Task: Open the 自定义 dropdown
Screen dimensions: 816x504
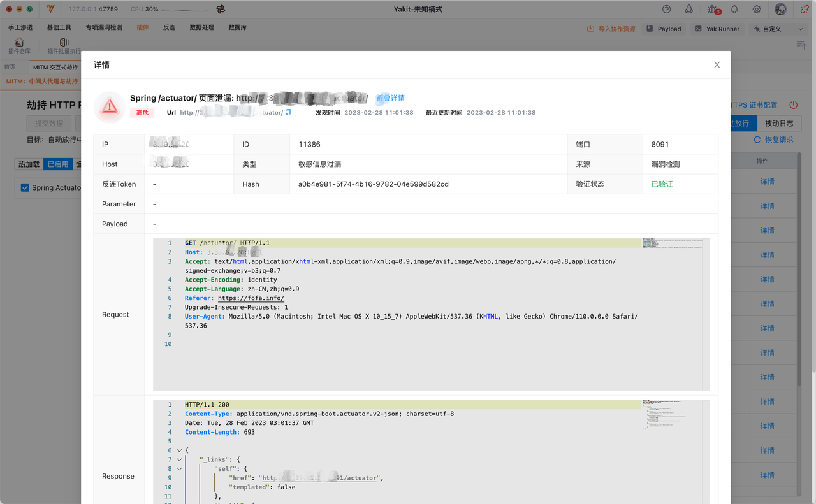Action: 778,29
